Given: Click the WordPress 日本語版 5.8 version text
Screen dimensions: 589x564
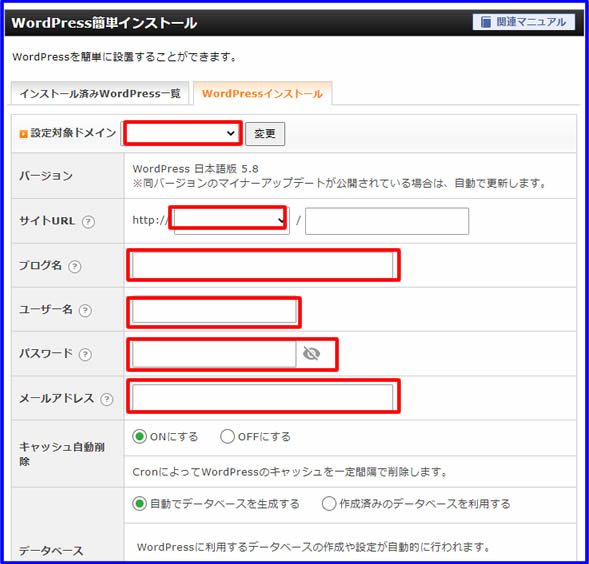Looking at the screenshot, I should click(x=195, y=169).
